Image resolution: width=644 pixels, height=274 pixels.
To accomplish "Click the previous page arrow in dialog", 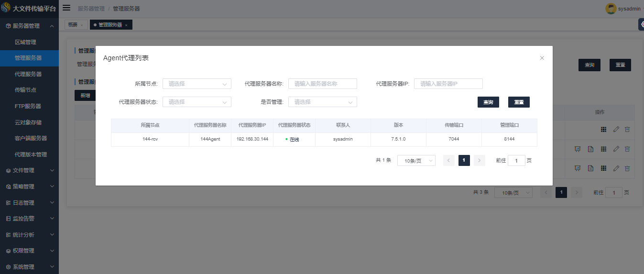I will (x=448, y=161).
